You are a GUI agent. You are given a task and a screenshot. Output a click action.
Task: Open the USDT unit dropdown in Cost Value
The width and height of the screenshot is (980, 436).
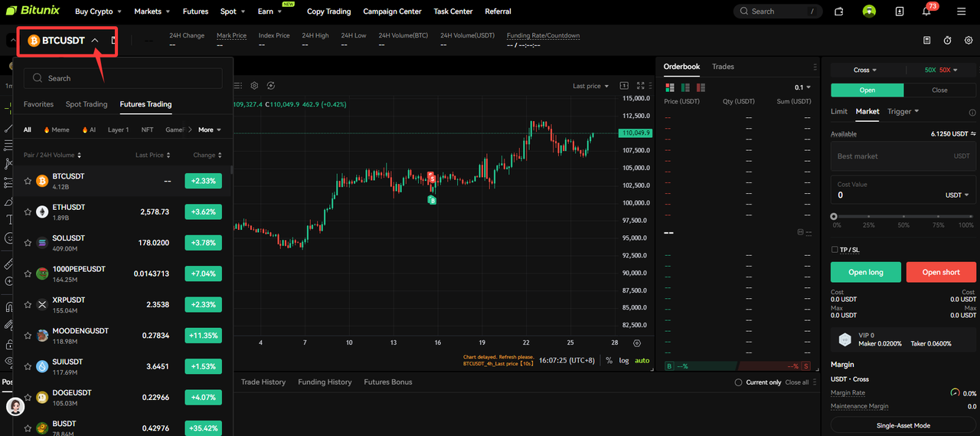[x=958, y=195]
